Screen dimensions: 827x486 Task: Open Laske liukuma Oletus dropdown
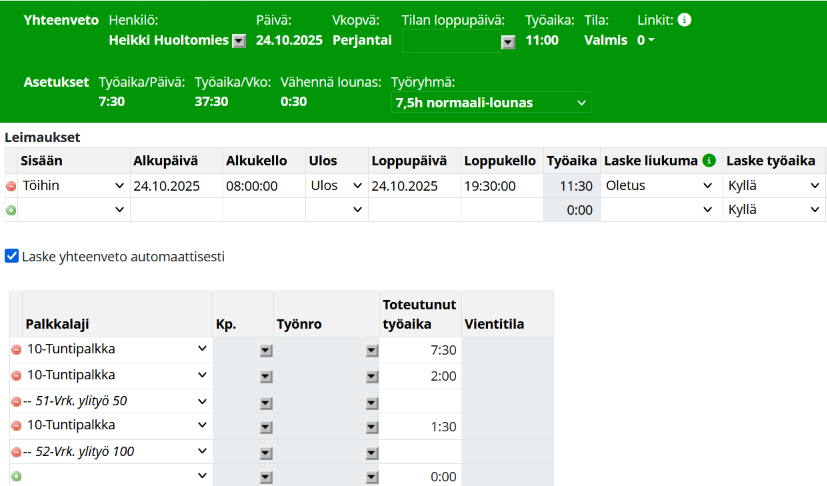[x=660, y=186]
